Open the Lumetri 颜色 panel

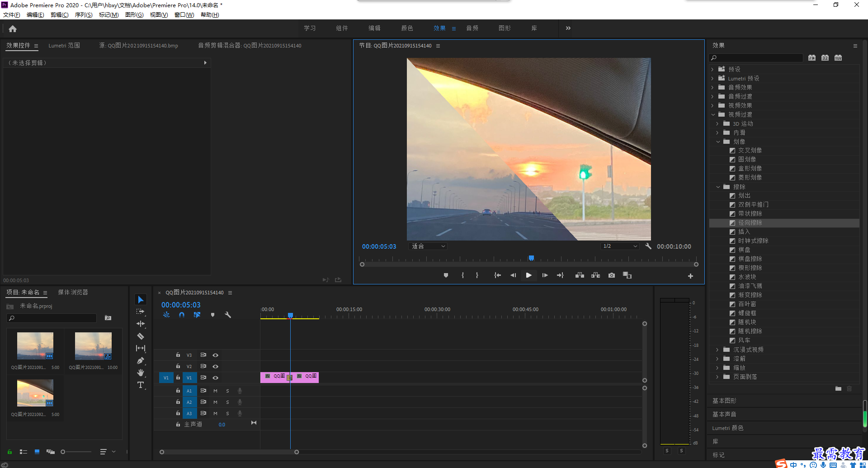[x=727, y=428]
